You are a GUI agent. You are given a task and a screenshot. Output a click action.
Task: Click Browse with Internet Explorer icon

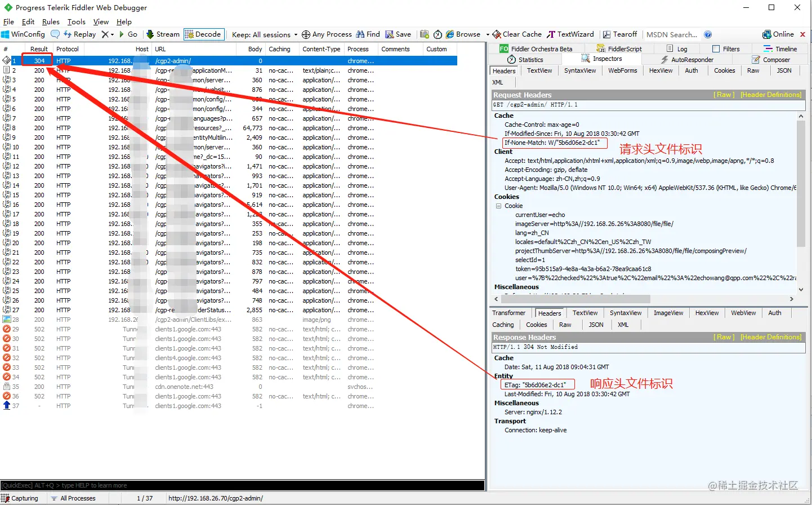[463, 34]
